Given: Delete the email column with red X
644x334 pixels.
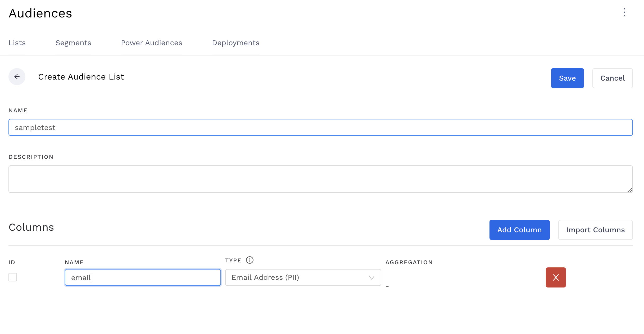Looking at the screenshot, I should coord(556,277).
